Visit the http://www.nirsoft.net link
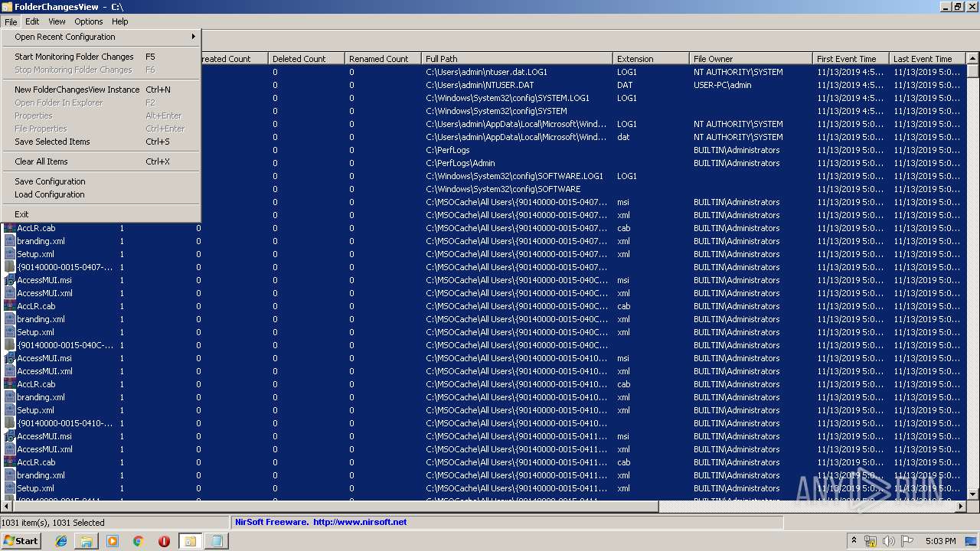The height and width of the screenshot is (551, 980). (360, 522)
